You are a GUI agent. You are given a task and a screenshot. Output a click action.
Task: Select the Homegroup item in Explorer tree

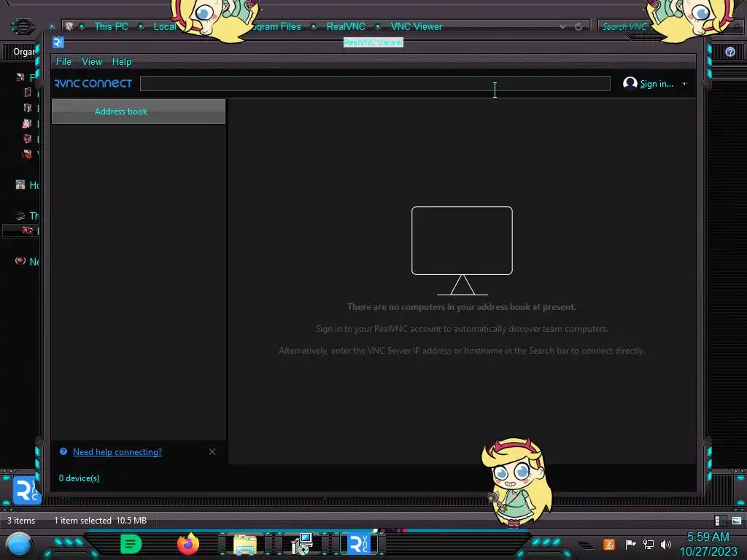pyautogui.click(x=27, y=184)
